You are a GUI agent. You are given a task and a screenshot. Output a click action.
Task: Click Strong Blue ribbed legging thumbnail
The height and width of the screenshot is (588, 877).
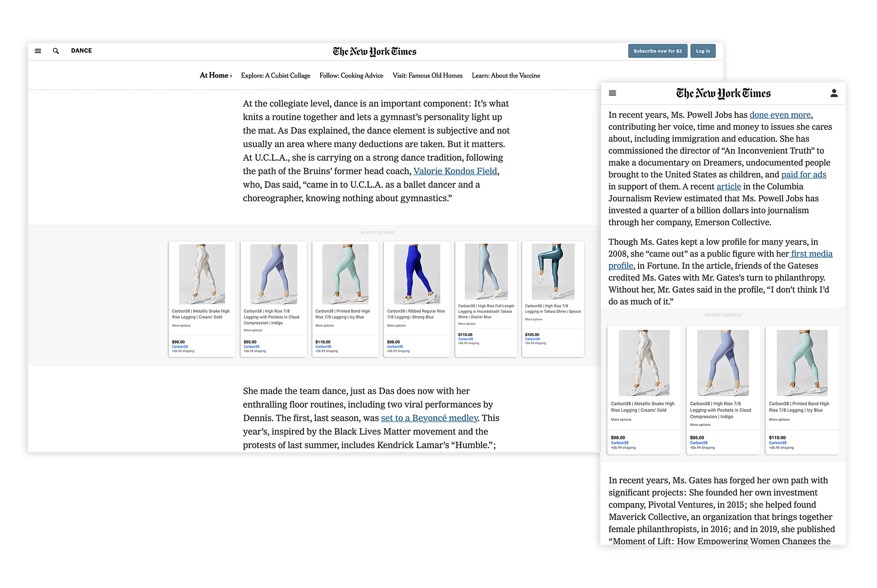point(417,274)
